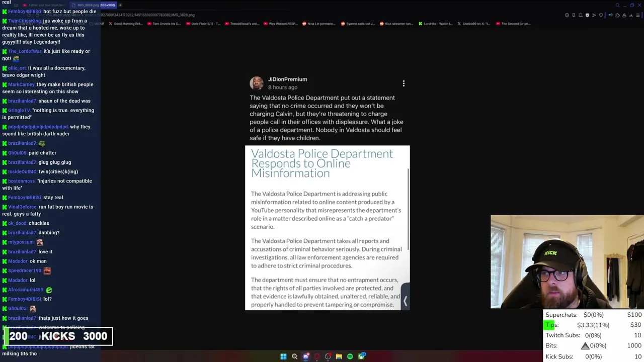Open new browser tab plus button

click(x=120, y=5)
